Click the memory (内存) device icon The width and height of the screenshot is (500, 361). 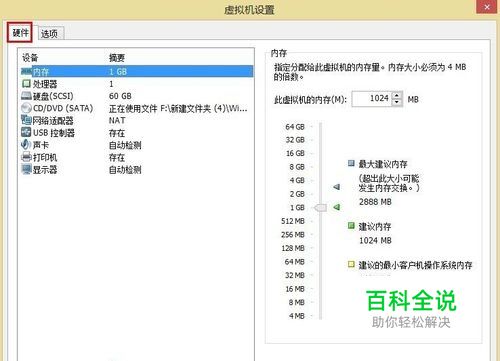point(26,71)
